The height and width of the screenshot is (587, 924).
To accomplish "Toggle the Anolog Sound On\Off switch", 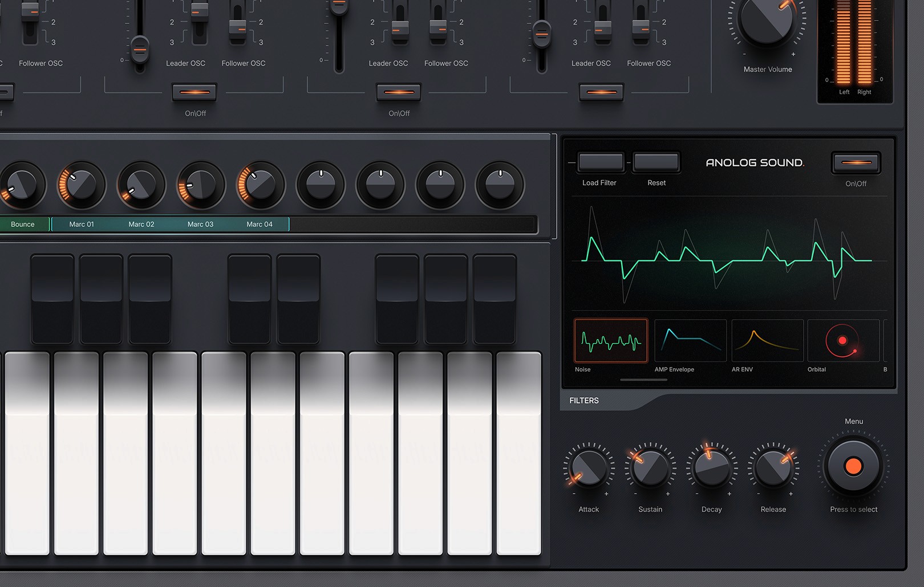I will (x=856, y=162).
